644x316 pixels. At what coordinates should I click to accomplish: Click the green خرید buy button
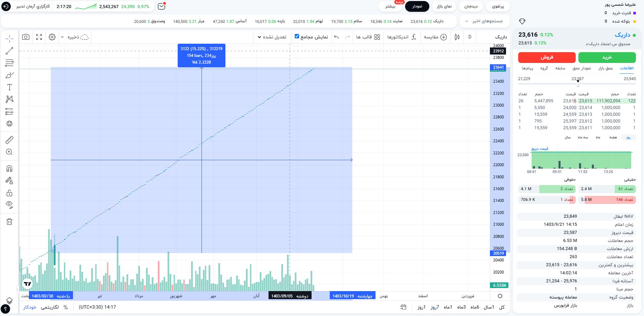pyautogui.click(x=607, y=58)
